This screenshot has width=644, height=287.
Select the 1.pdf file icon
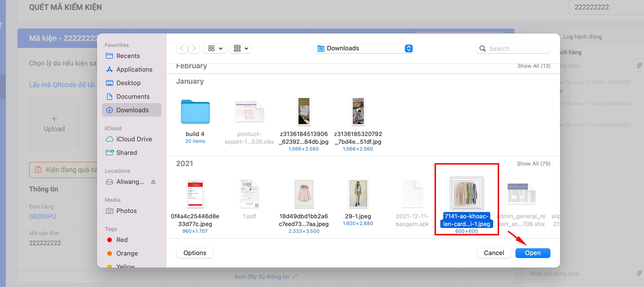(249, 194)
